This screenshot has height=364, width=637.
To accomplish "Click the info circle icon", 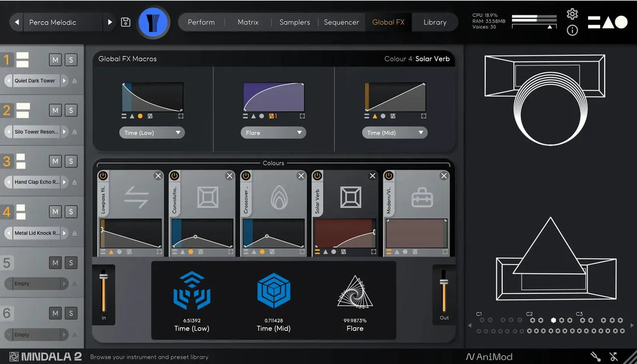I will (x=572, y=30).
